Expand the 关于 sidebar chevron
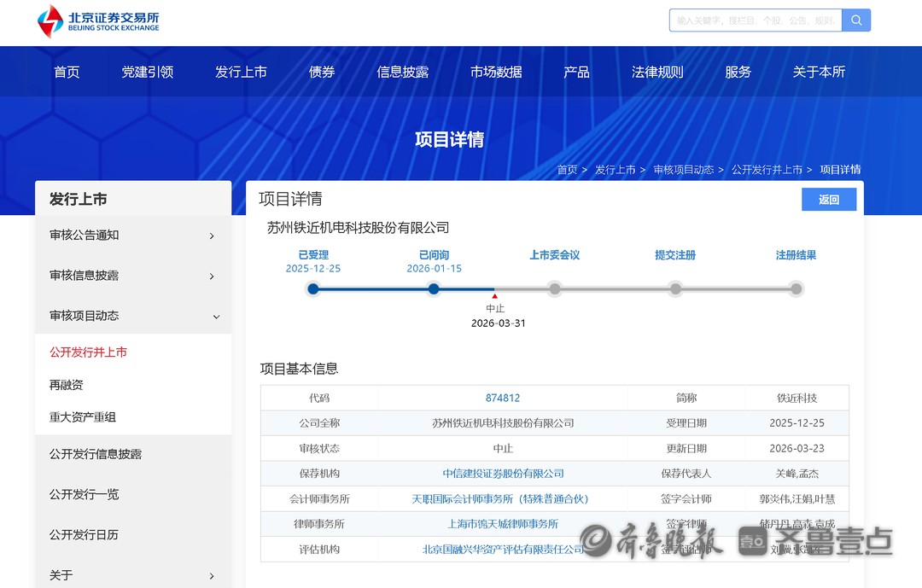 212,577
